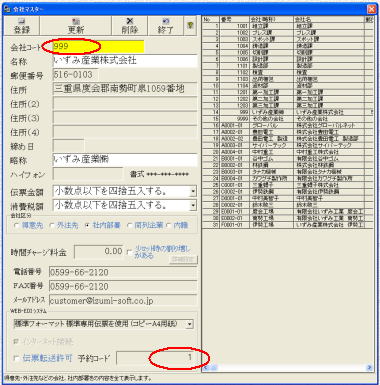Image resolution: width=380 pixels, height=385 pixels.
Task: Click the 名称 input field
Action: 125,61
